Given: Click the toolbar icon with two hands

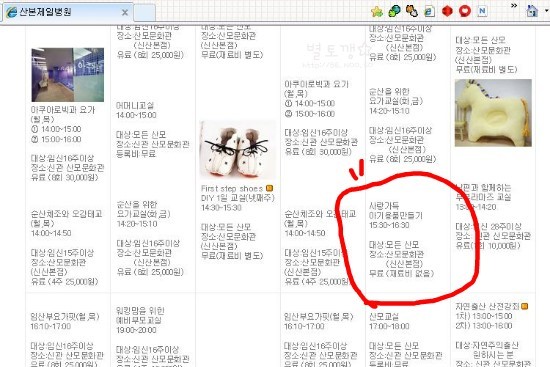Looking at the screenshot, I should pyautogui.click(x=412, y=11).
